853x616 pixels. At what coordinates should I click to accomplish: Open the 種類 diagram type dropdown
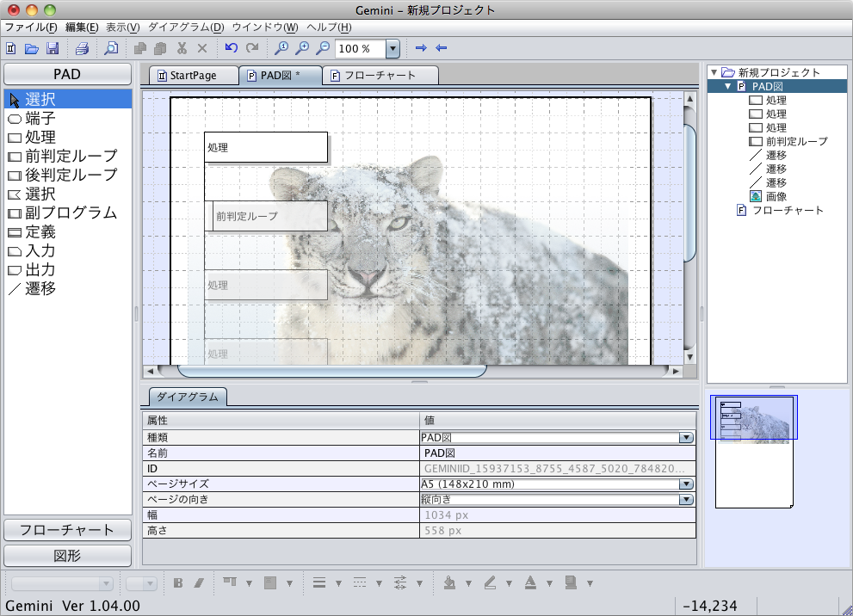pyautogui.click(x=686, y=438)
